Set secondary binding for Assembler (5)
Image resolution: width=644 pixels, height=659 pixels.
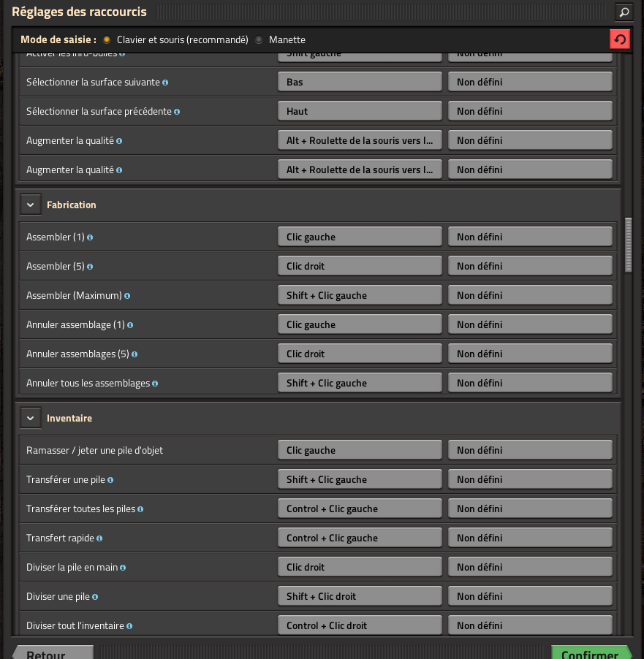[x=529, y=266]
